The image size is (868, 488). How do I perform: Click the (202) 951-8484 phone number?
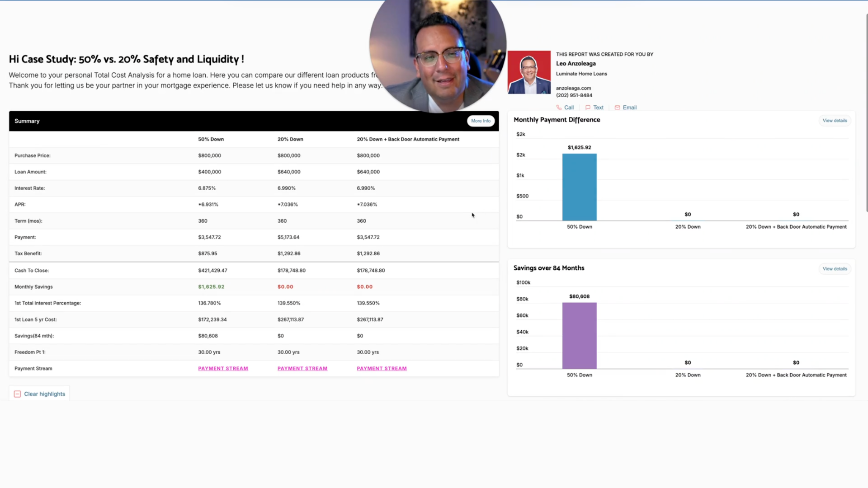point(574,95)
